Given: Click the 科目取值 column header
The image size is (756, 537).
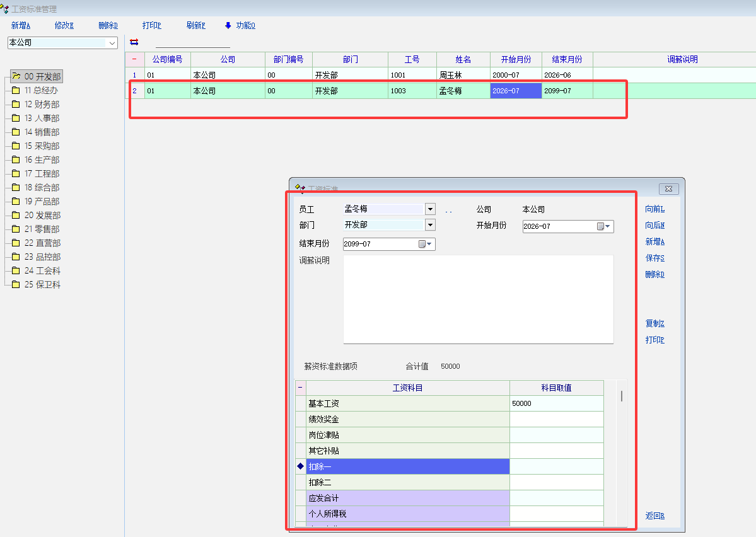Looking at the screenshot, I should [x=556, y=388].
